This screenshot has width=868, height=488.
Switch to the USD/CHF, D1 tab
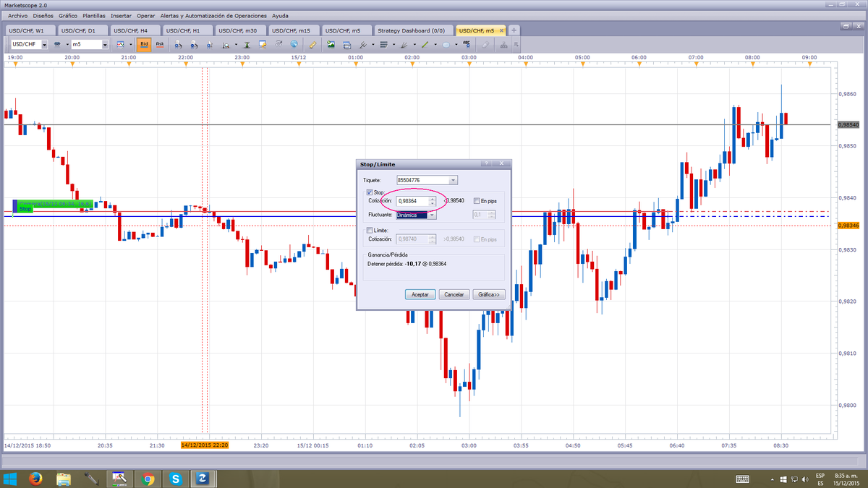click(83, 30)
